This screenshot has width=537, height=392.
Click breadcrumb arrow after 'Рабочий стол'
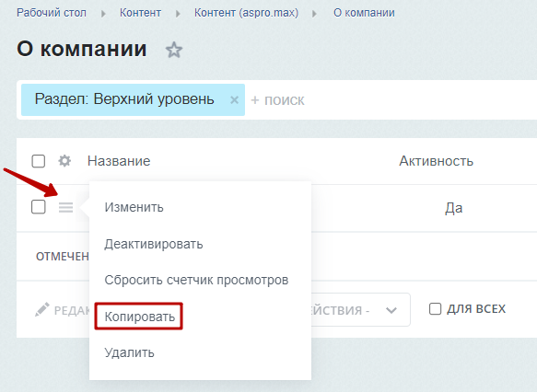click(103, 14)
